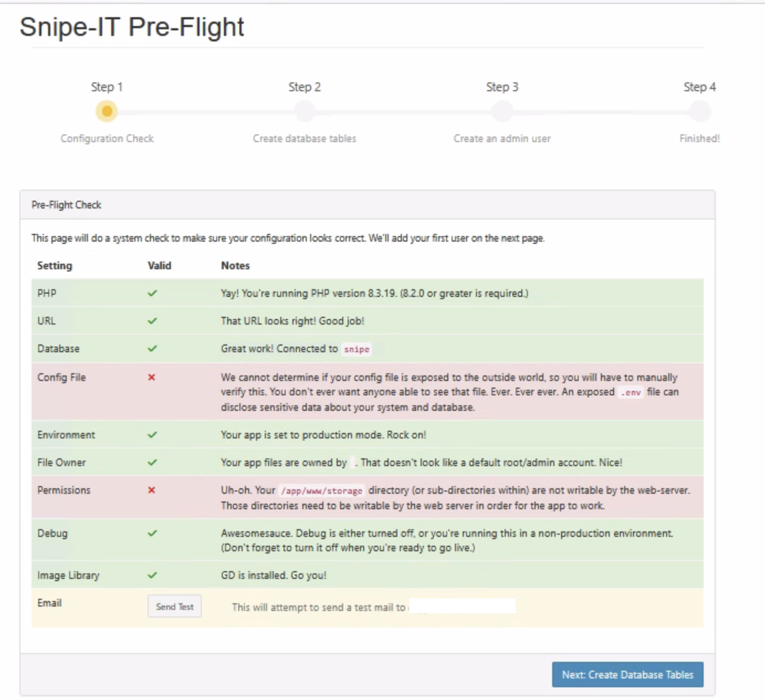Click the Snipe-IT Pre-Flight page heading
765x700 pixels.
[132, 27]
